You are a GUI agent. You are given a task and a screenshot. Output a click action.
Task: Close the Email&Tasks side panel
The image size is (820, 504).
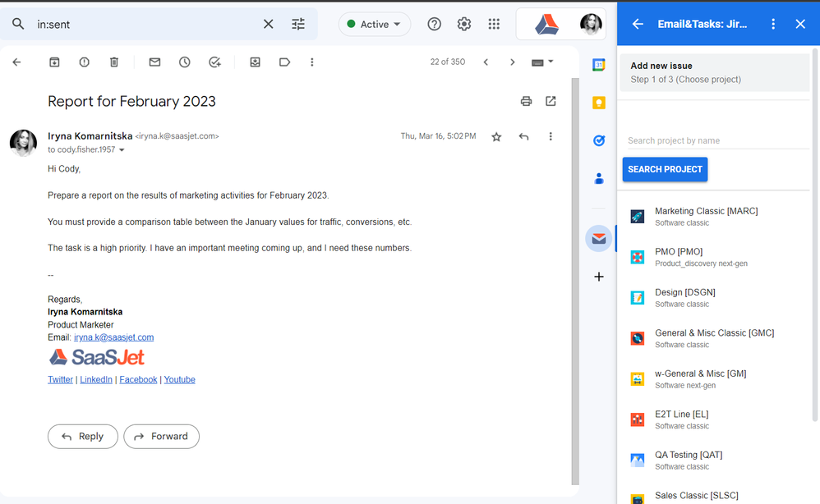pos(800,24)
